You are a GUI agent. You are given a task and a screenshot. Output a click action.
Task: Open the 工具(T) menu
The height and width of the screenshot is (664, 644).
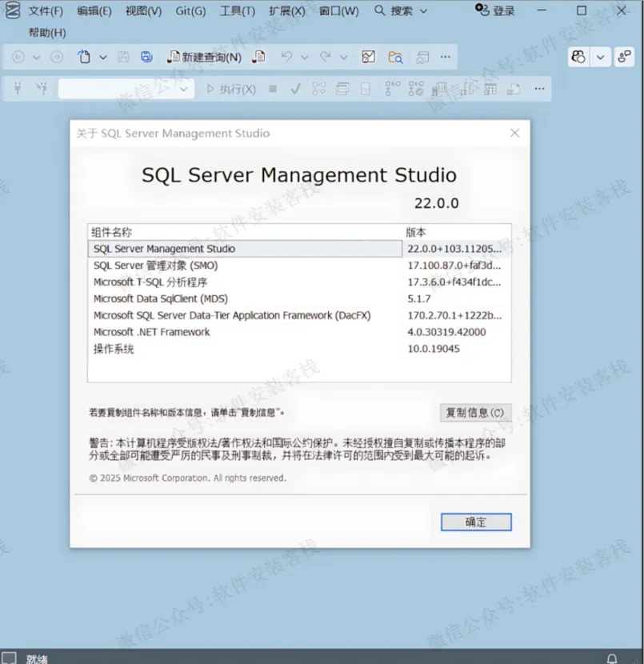pos(238,11)
